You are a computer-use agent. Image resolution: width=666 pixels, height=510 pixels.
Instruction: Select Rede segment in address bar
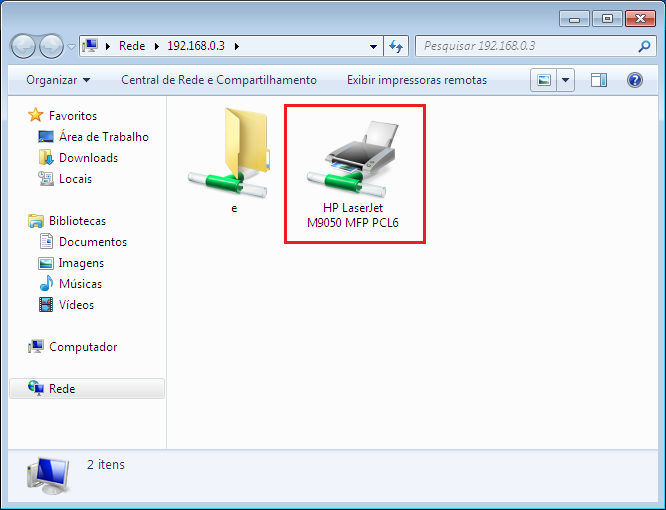(132, 46)
